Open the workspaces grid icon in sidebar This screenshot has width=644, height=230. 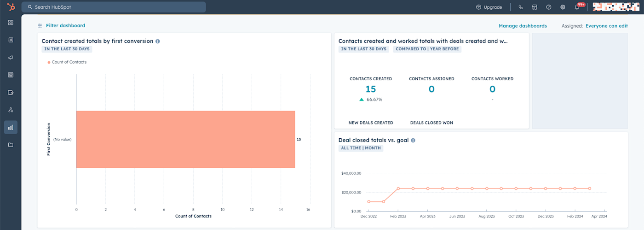pyautogui.click(x=11, y=22)
